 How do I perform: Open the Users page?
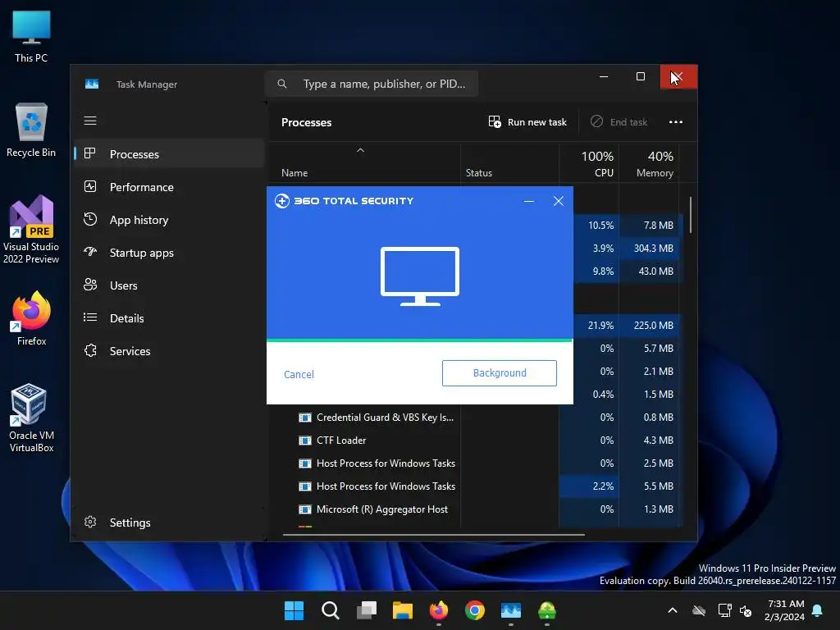pos(169,285)
